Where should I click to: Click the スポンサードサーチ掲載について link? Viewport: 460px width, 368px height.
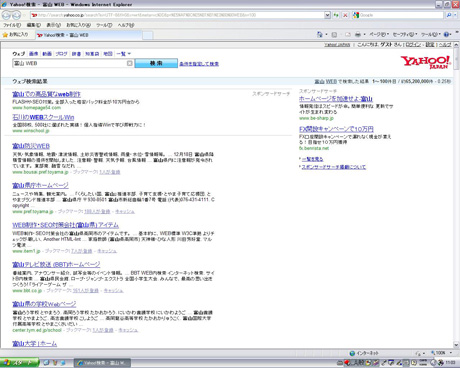click(x=333, y=167)
